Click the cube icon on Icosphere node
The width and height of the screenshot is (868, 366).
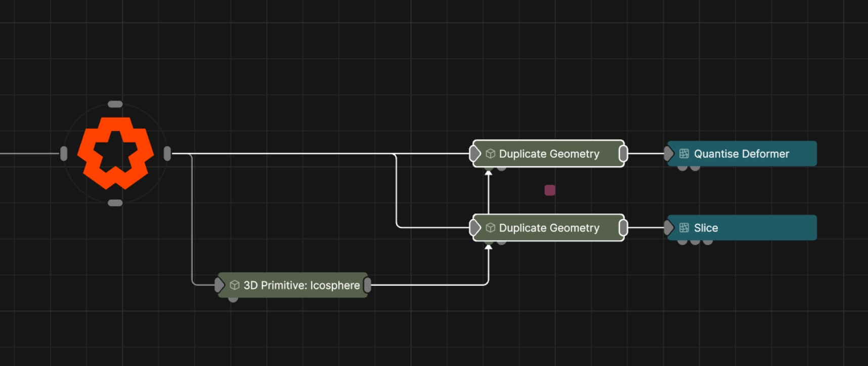pos(234,285)
